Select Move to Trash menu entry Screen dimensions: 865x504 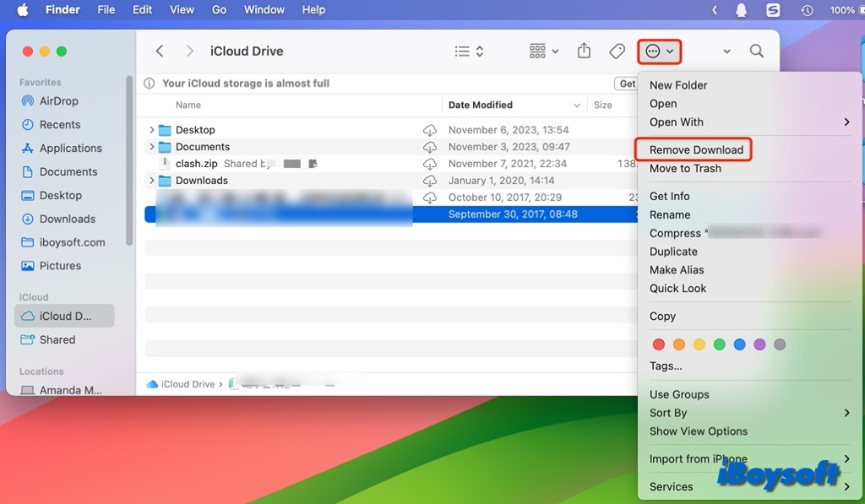pyautogui.click(x=685, y=169)
